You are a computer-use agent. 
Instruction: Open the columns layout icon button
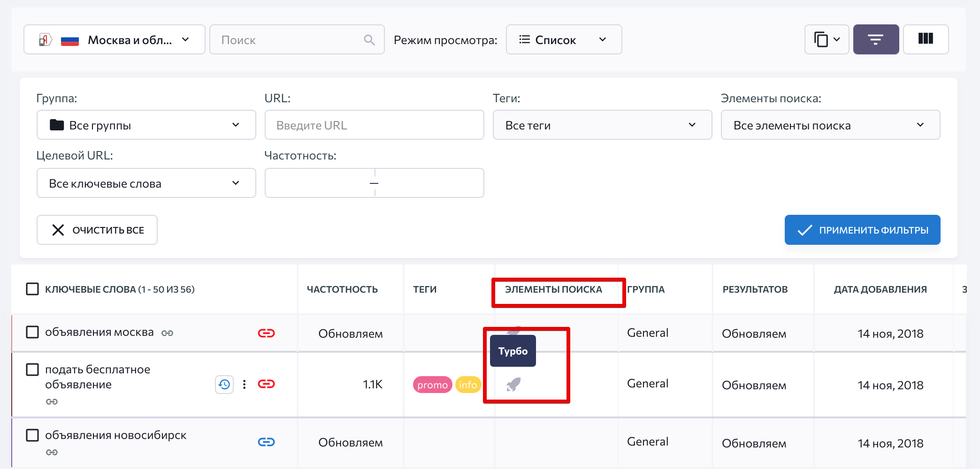[x=926, y=39]
